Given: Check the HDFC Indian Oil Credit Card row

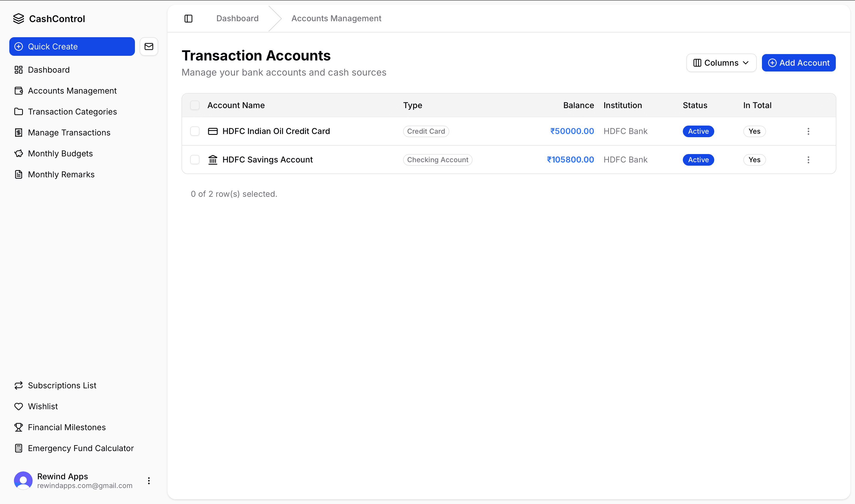Looking at the screenshot, I should pyautogui.click(x=195, y=131).
